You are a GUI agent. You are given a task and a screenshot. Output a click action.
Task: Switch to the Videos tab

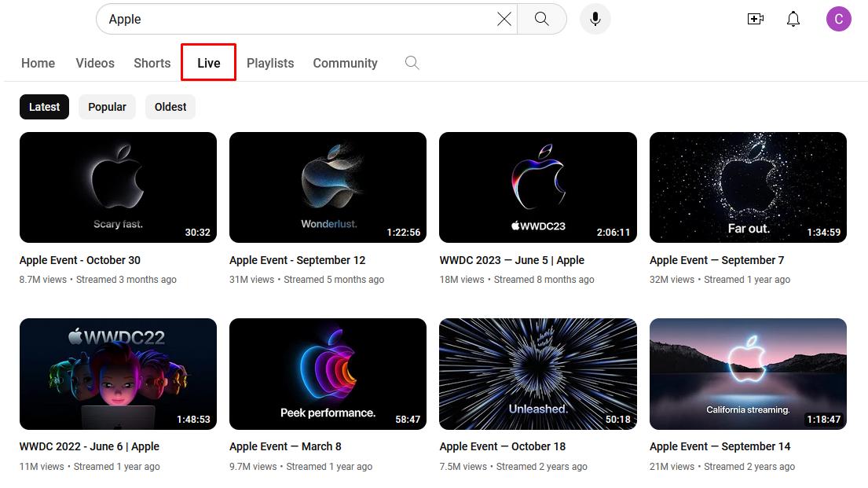click(95, 63)
